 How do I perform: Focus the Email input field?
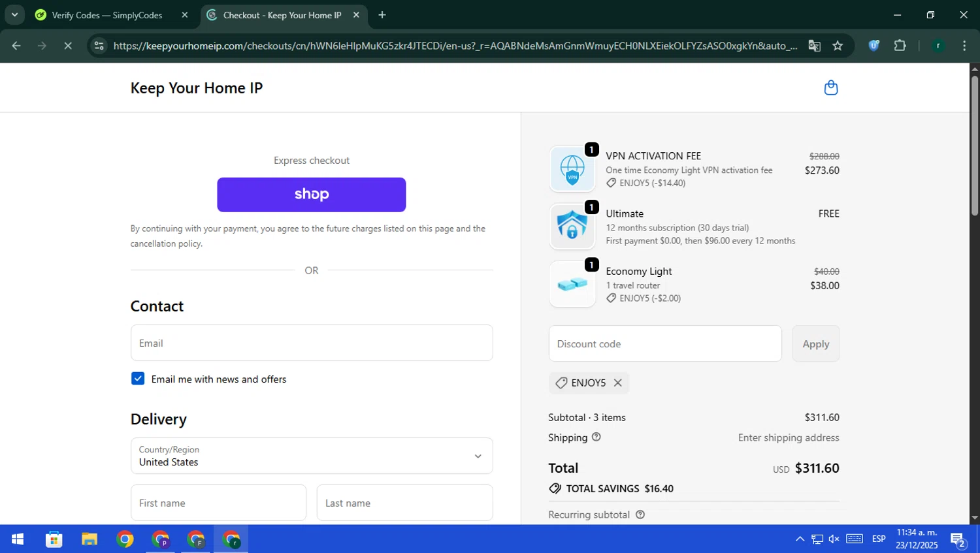click(312, 343)
